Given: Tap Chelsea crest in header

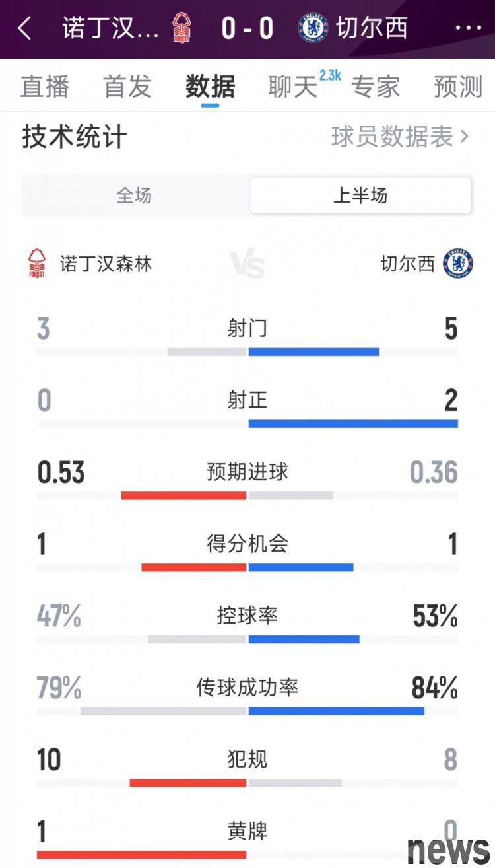Looking at the screenshot, I should tap(312, 28).
